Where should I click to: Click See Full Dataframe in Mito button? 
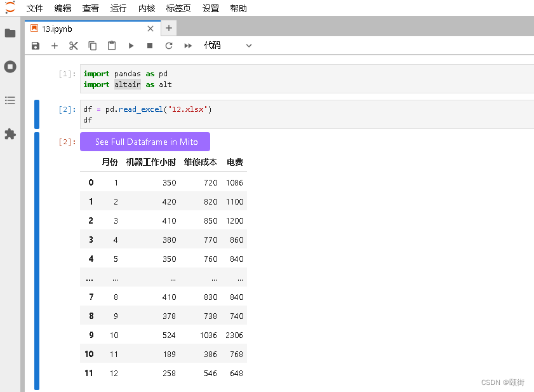pos(145,142)
